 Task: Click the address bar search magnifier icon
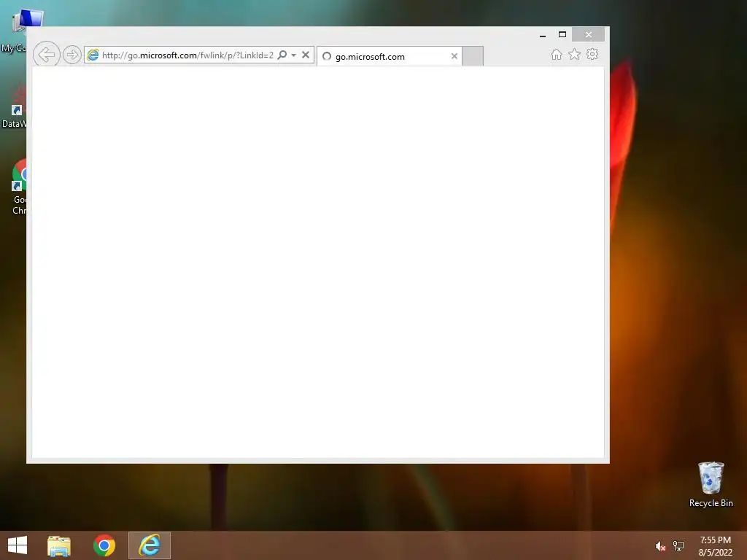tap(282, 55)
